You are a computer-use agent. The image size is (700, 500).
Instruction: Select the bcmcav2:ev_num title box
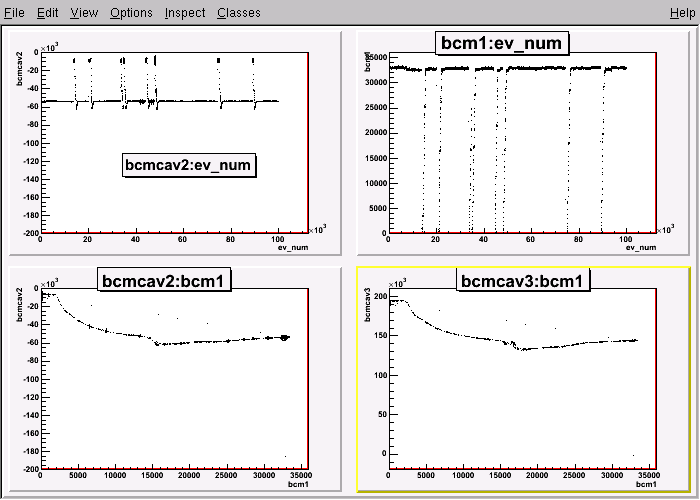(189, 165)
